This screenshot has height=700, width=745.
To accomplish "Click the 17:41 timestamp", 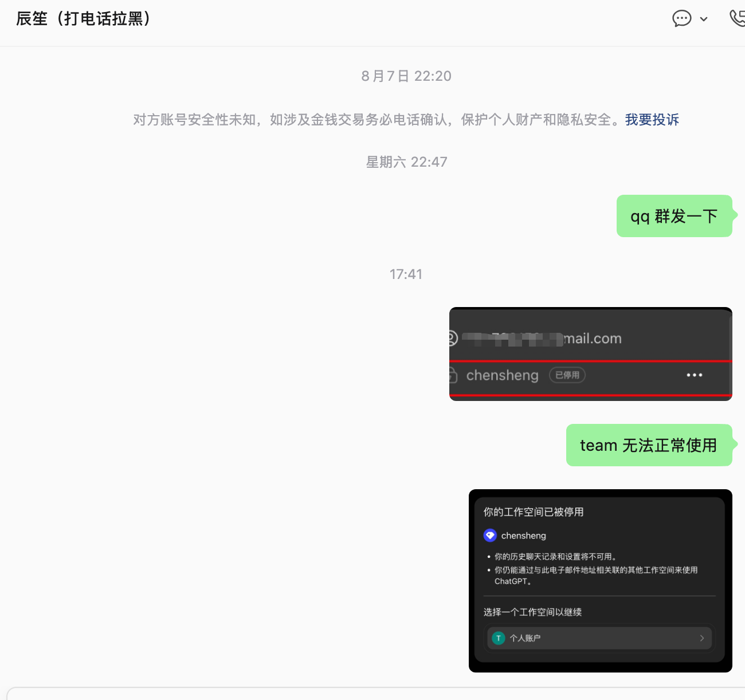I will click(x=406, y=274).
